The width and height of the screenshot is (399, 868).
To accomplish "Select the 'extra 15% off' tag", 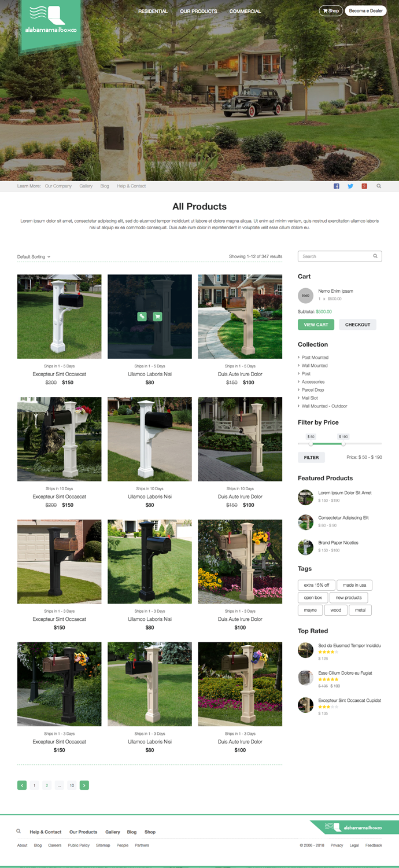I will click(316, 585).
